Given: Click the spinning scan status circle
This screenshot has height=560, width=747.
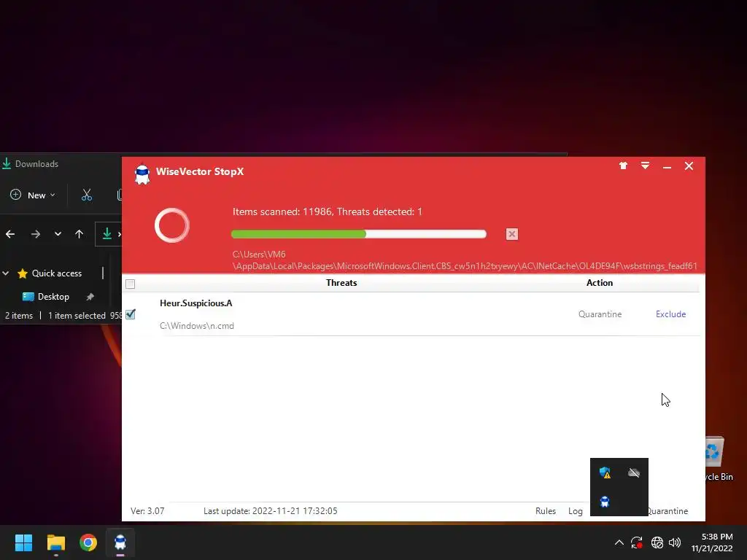Looking at the screenshot, I should click(172, 225).
